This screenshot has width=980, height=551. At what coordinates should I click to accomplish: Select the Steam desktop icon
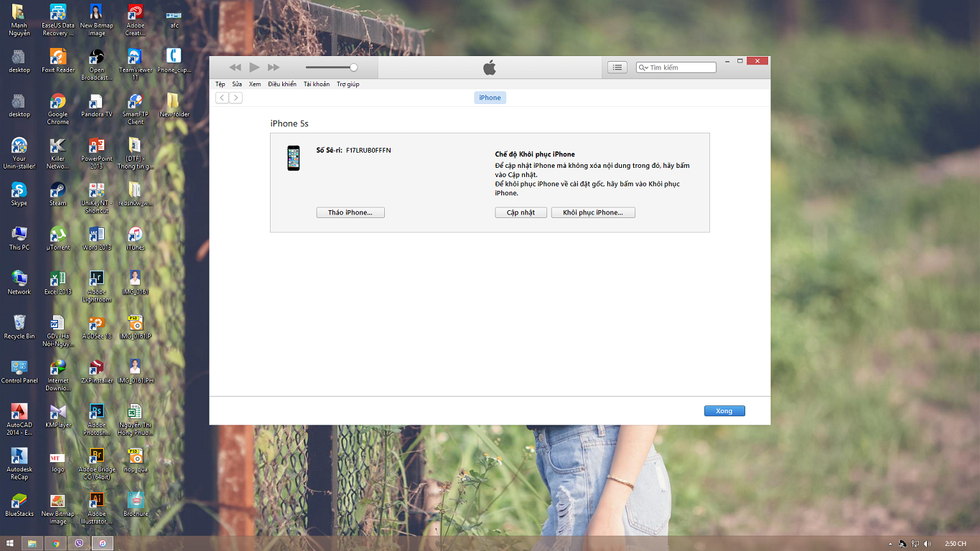[58, 194]
